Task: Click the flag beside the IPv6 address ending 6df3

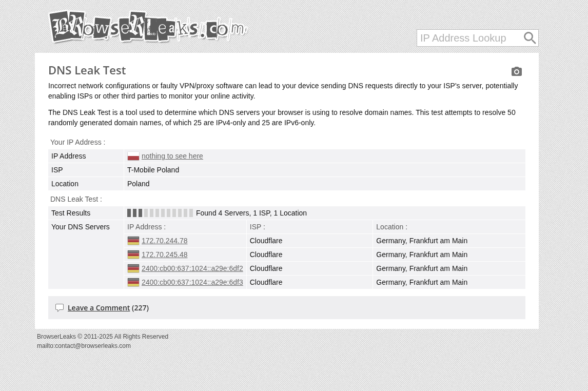Action: [133, 282]
